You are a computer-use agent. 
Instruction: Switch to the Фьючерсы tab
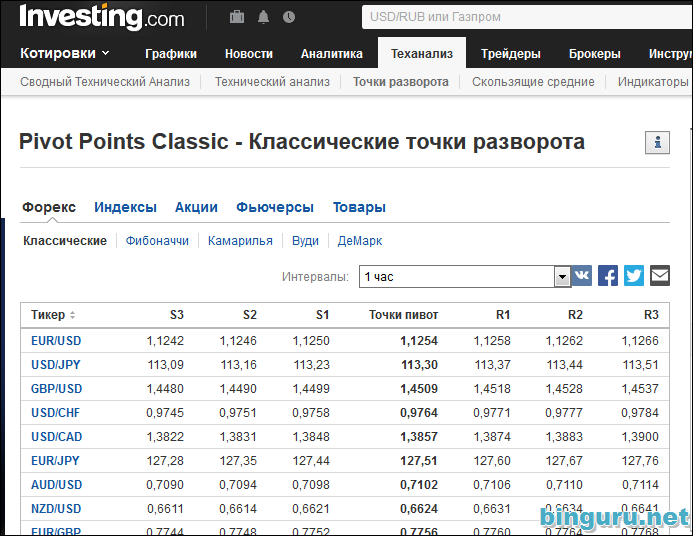pyautogui.click(x=275, y=207)
